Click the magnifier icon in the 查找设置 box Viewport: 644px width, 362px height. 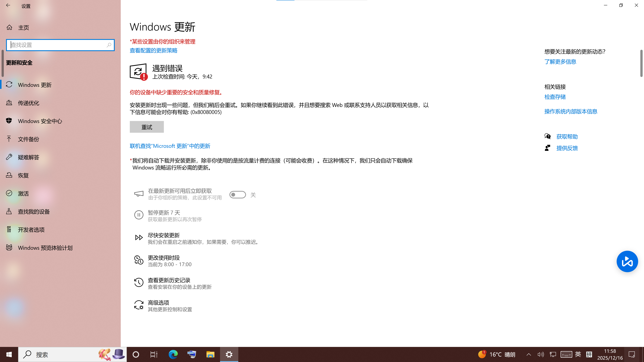point(109,45)
